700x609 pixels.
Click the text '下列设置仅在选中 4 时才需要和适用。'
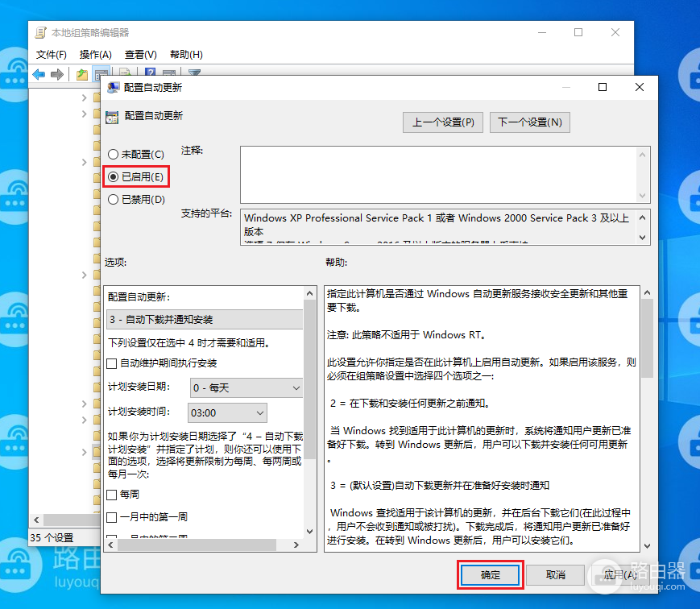pyautogui.click(x=188, y=343)
